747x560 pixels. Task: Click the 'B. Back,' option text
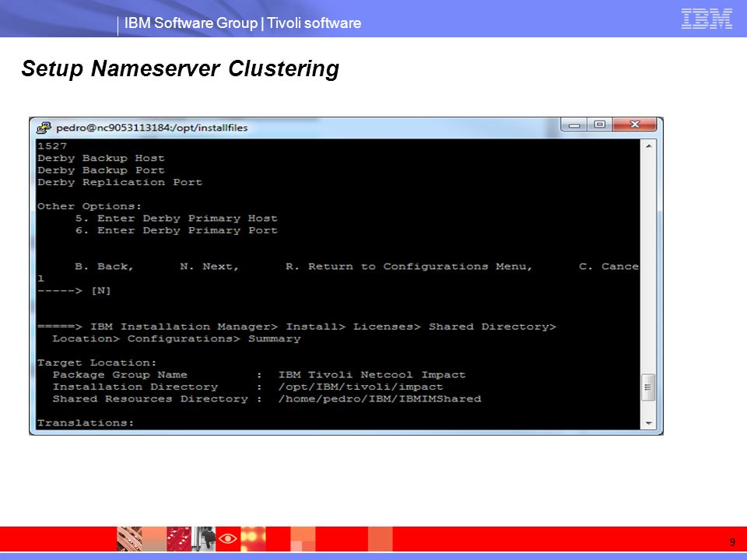(103, 266)
